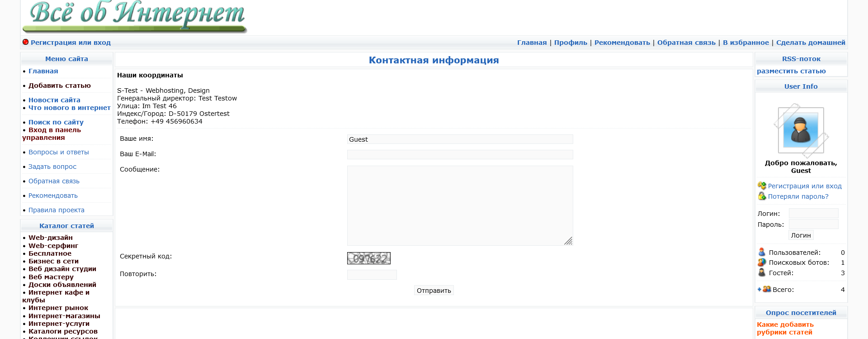Viewport: 868px width, 339px height.
Task: Open "Поиск по сайту" menu link
Action: [x=56, y=122]
